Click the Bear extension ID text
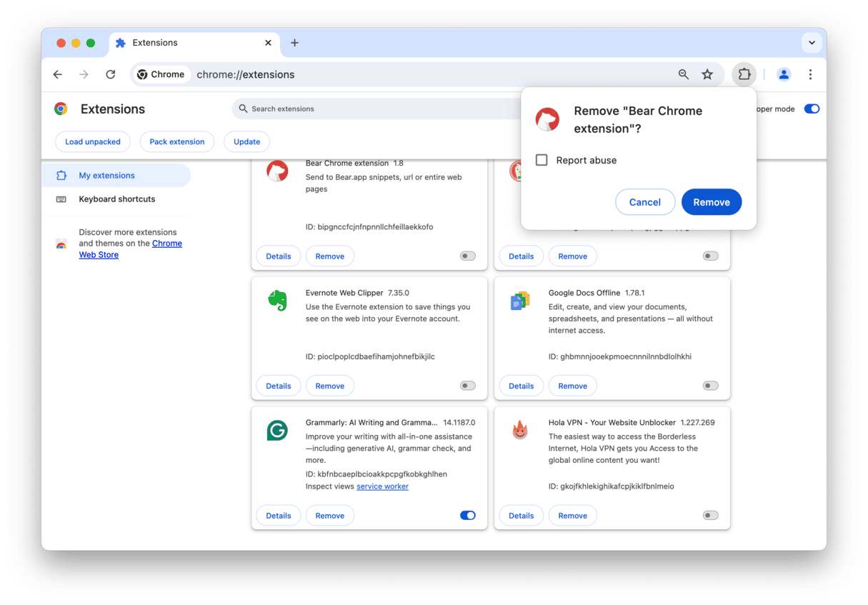The width and height of the screenshot is (868, 605). (369, 227)
